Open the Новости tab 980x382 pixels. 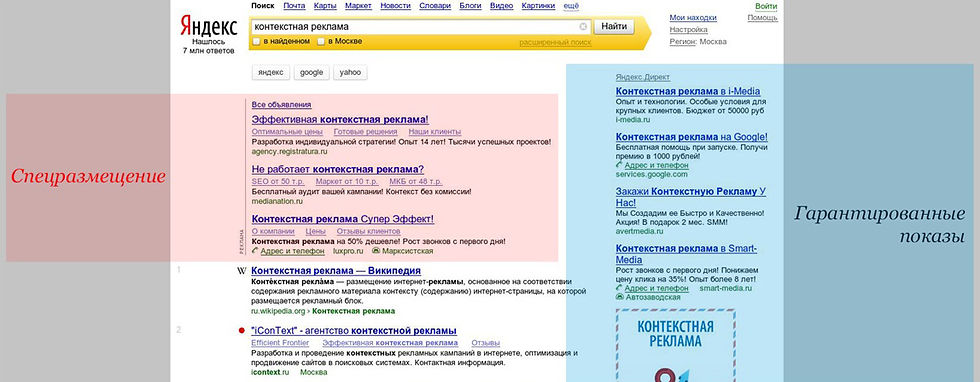395,6
